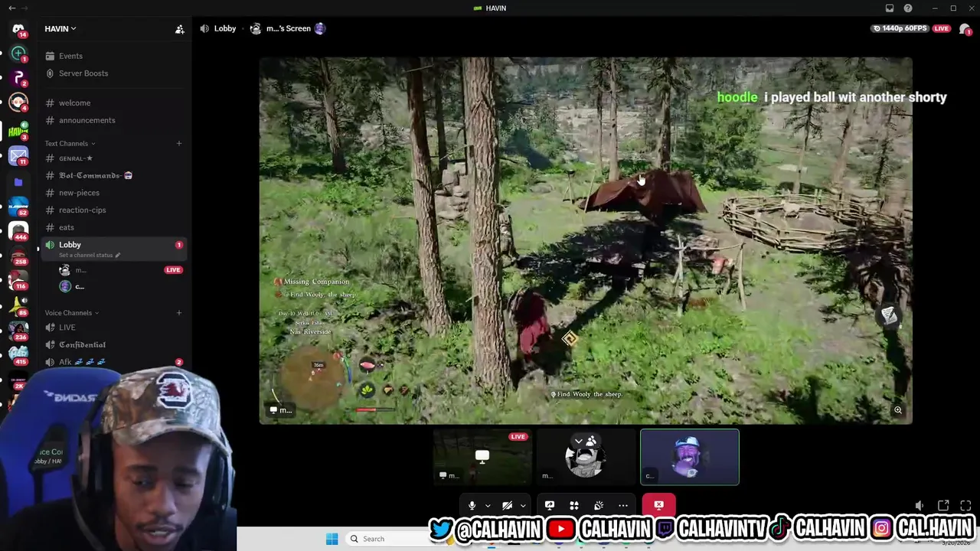Open the eats channel

click(67, 227)
